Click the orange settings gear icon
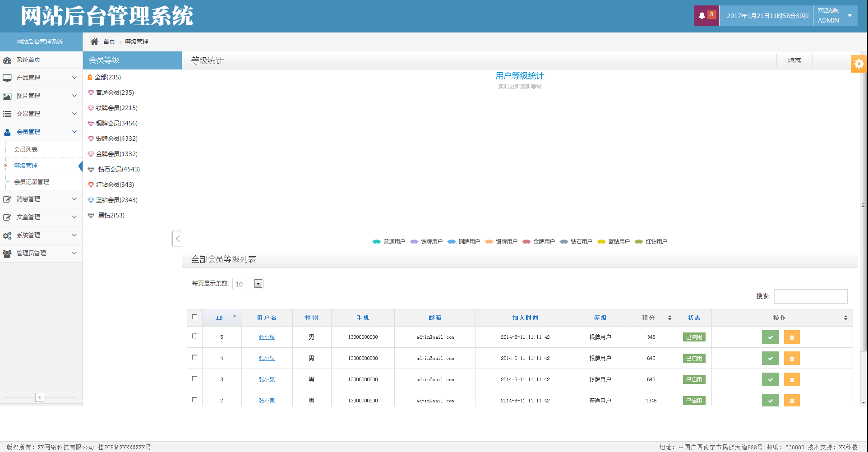Image resolution: width=868 pixels, height=452 pixels. (x=859, y=64)
